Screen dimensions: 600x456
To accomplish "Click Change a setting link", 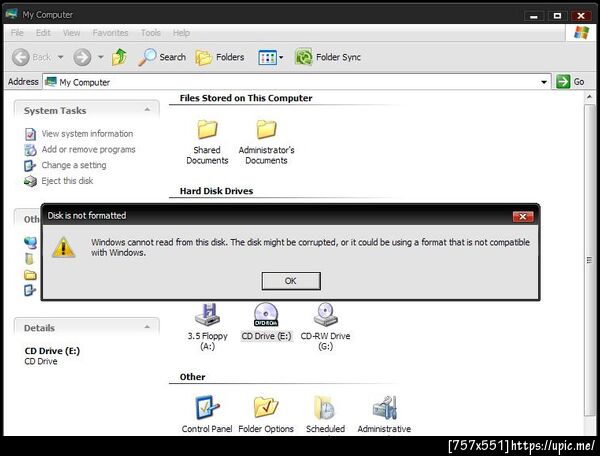I will click(x=74, y=165).
